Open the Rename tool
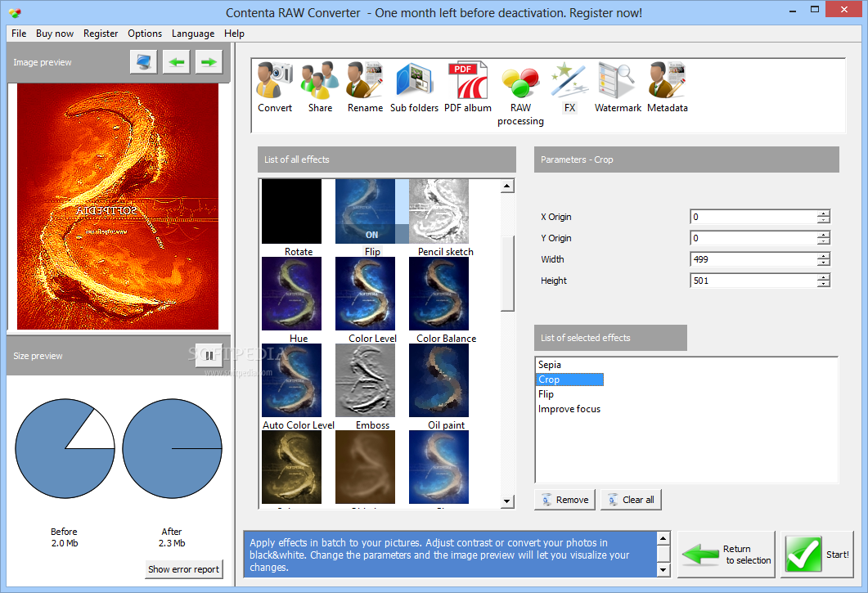The height and width of the screenshot is (593, 868). pos(365,87)
